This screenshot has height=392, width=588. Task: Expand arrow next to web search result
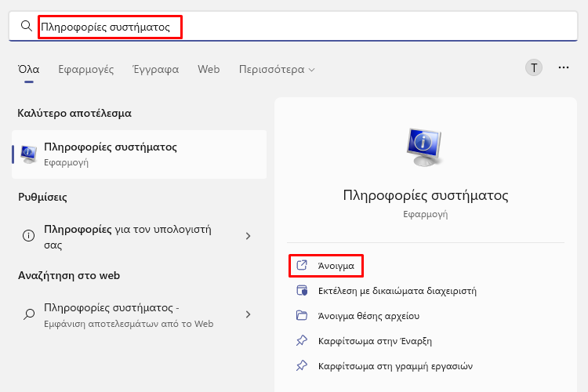248,314
